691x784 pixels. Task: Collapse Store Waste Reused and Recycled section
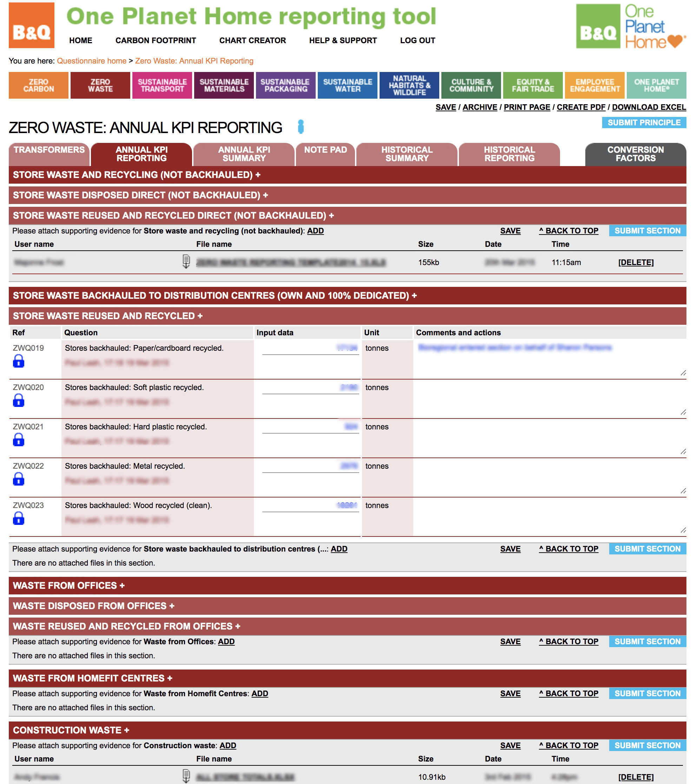pos(347,316)
